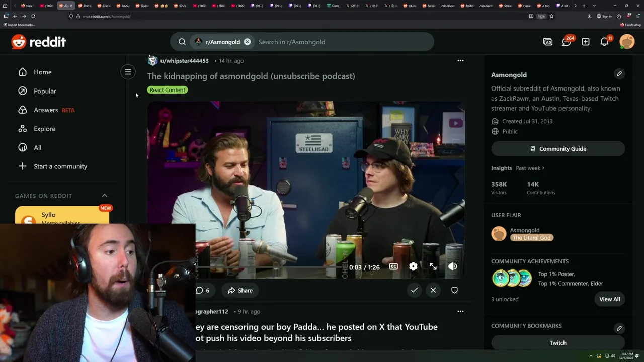Click The Literal God flair badge

(x=532, y=238)
